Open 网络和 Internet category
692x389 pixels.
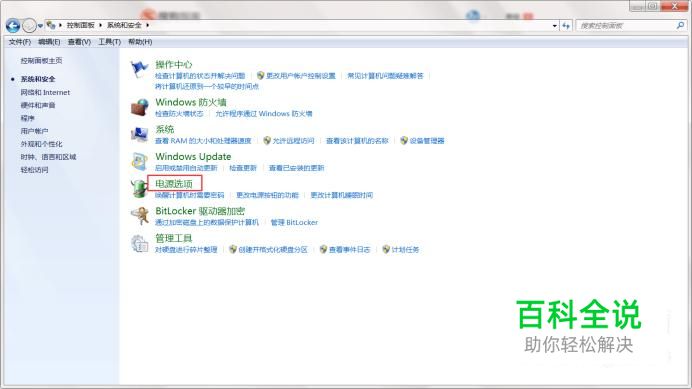45,92
